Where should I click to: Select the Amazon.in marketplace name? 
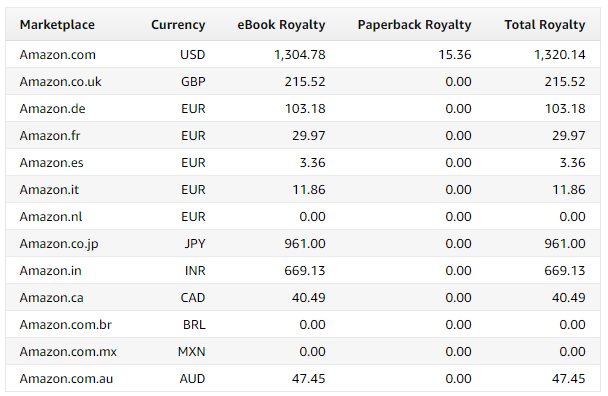coord(50,270)
